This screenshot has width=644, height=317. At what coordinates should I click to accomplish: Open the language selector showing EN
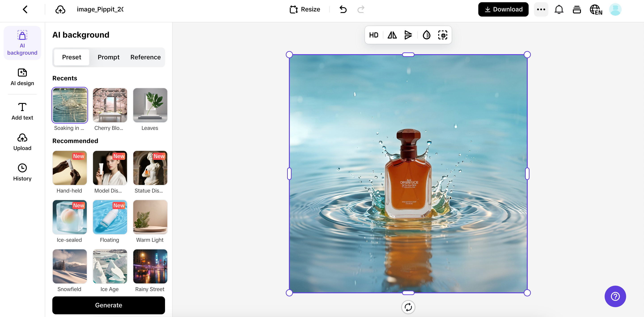pyautogui.click(x=596, y=9)
